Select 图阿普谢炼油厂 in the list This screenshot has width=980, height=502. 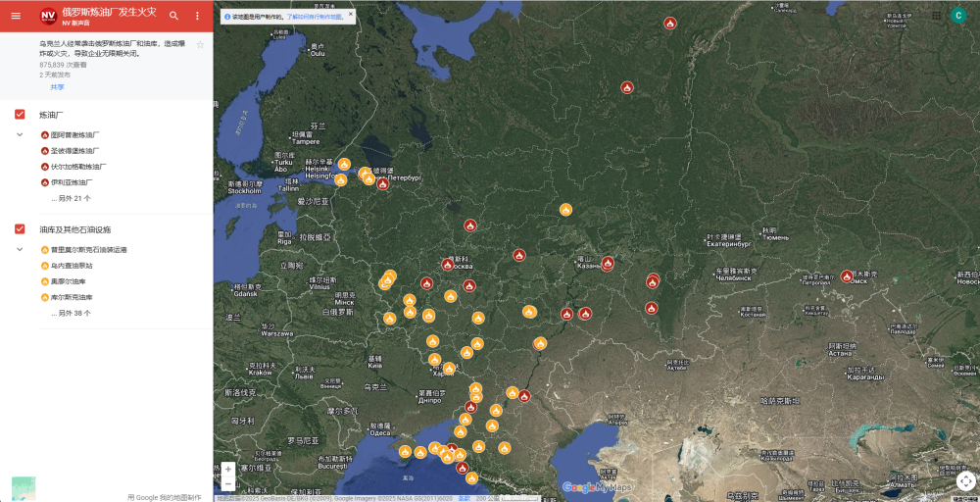pyautogui.click(x=75, y=134)
